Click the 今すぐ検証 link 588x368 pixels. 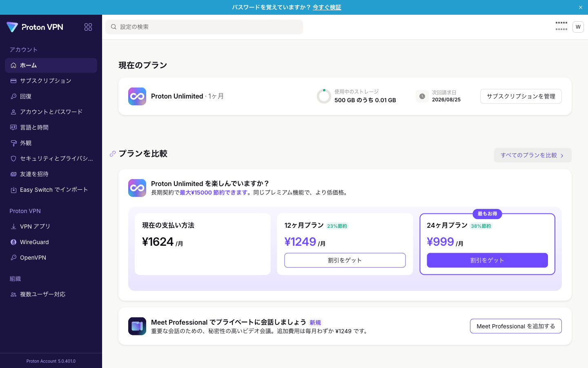coord(327,7)
